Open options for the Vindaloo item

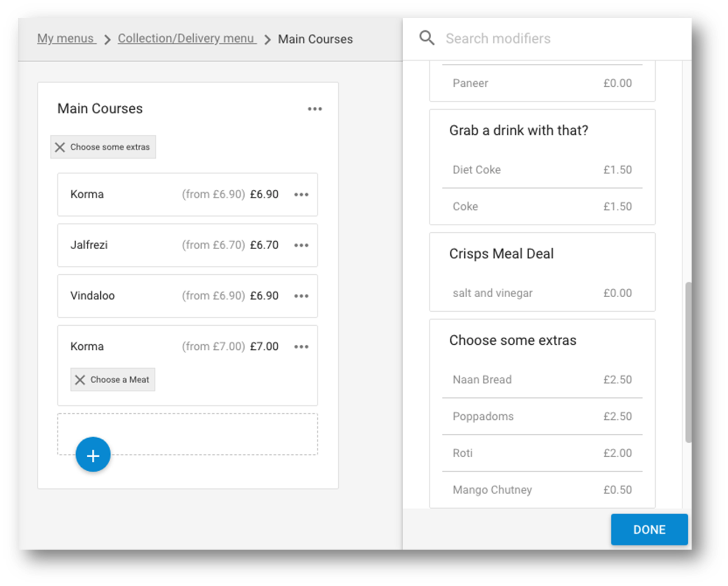[x=301, y=296]
